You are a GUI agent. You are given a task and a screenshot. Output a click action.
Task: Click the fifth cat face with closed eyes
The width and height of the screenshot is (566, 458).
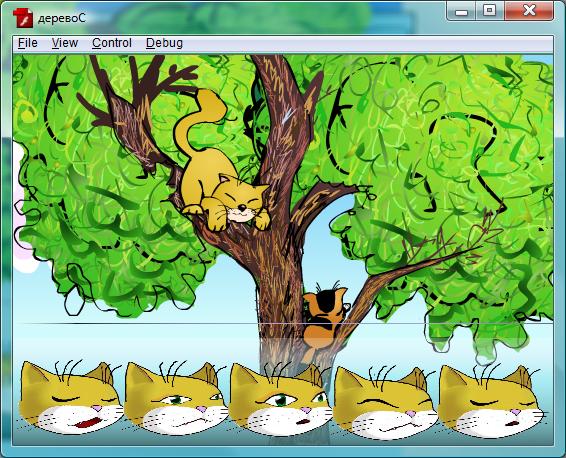[x=491, y=401]
